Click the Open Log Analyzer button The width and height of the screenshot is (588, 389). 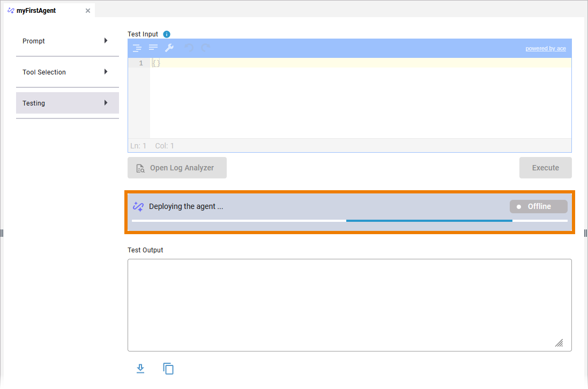[177, 168]
